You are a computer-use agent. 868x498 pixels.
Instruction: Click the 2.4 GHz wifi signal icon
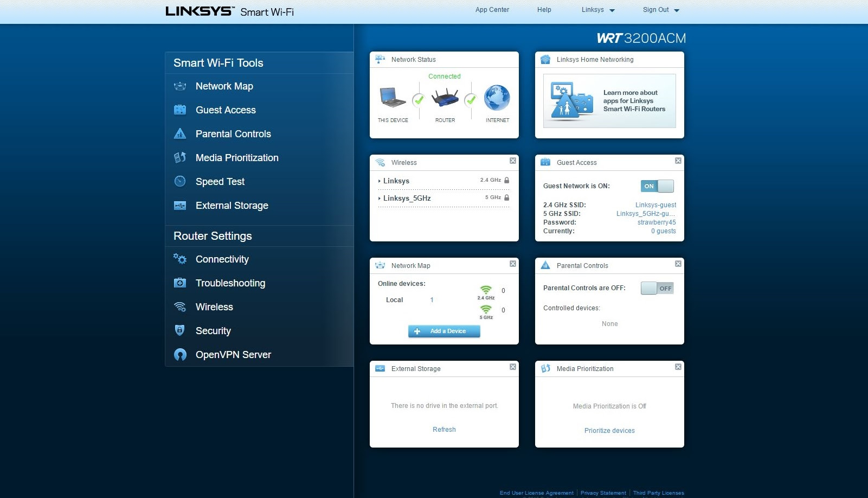(486, 290)
